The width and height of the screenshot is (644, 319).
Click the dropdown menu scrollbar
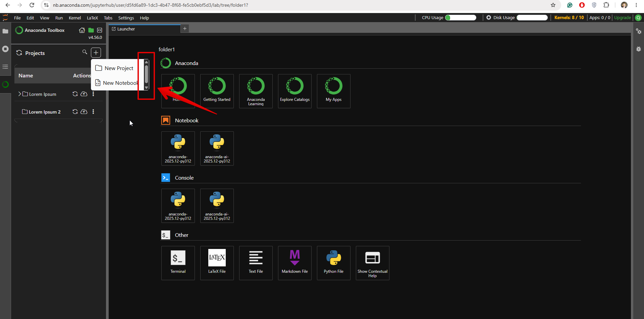pos(146,75)
